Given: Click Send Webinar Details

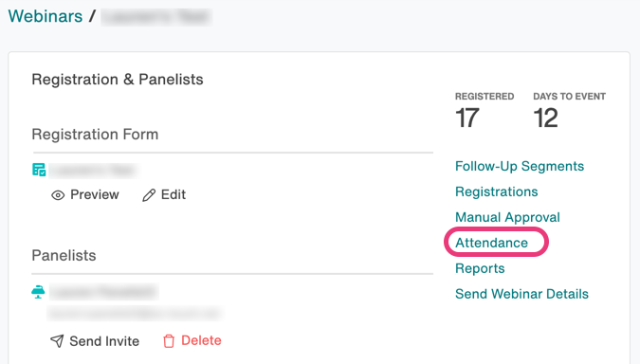Looking at the screenshot, I should point(521,294).
